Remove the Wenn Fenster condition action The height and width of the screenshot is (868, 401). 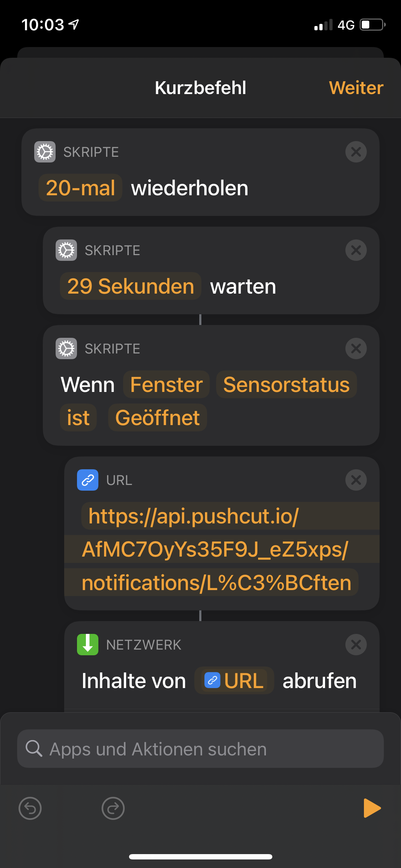[x=356, y=348]
